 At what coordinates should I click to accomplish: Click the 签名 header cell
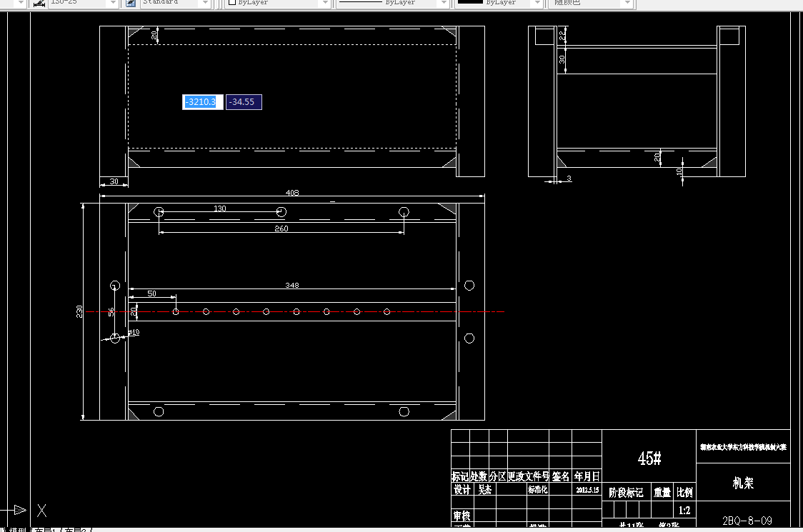(560, 476)
